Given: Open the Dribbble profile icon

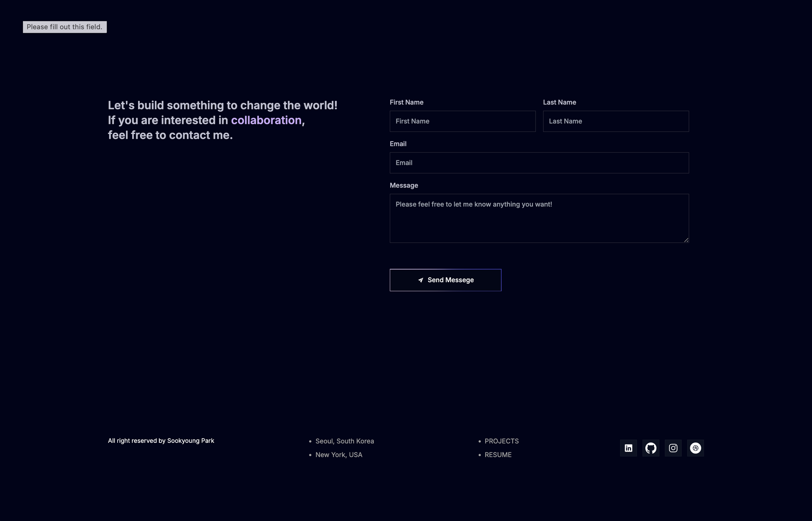Looking at the screenshot, I should pos(695,448).
